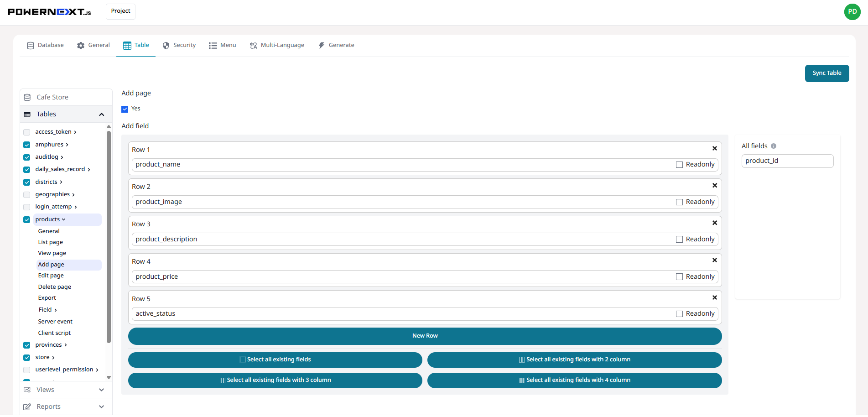Uncheck the amphures table checkbox

(27, 145)
